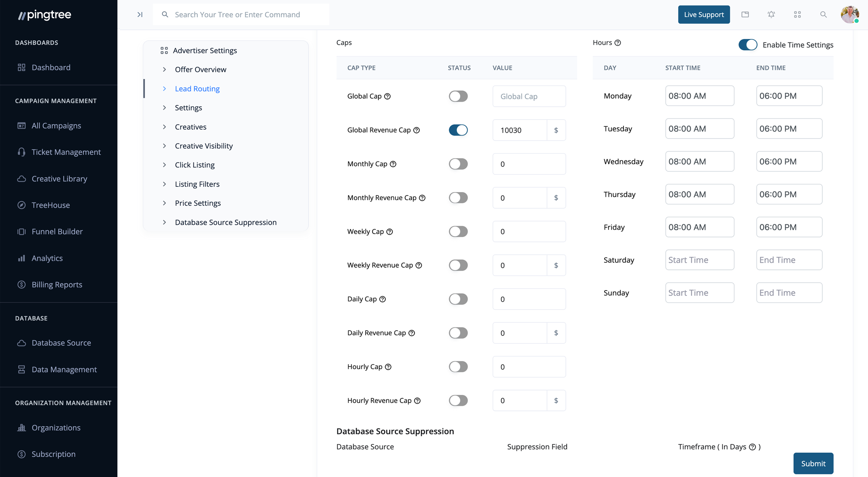Open the user profile avatar
868x477 pixels.
click(849, 15)
